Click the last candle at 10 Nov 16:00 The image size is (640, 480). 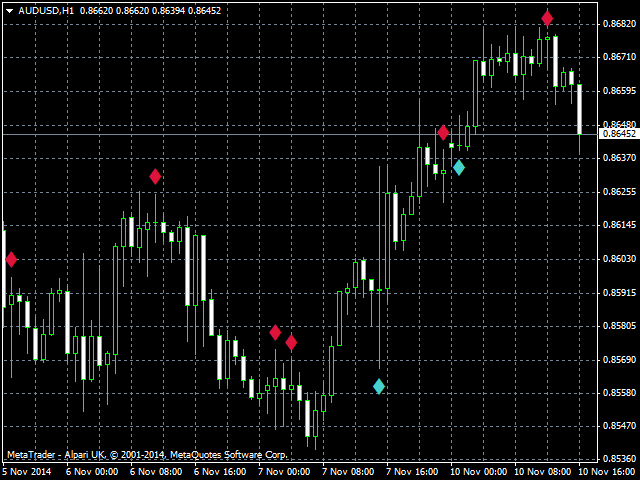click(579, 109)
